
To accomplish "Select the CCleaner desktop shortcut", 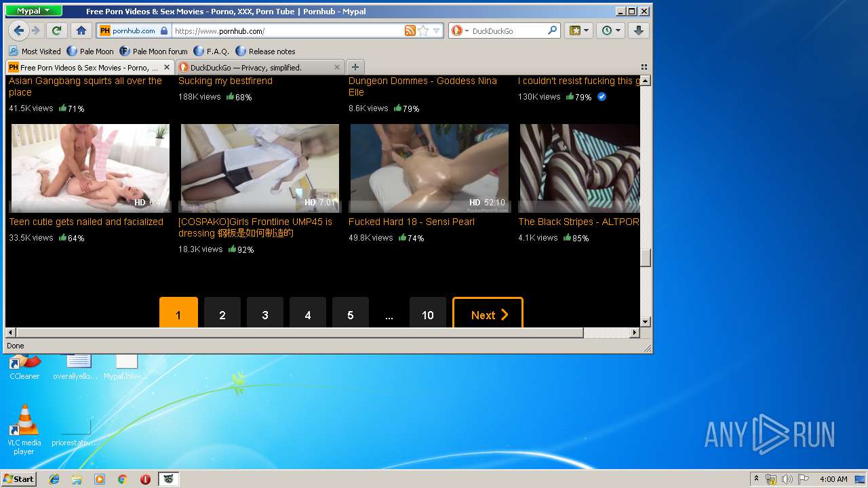I will (x=24, y=367).
